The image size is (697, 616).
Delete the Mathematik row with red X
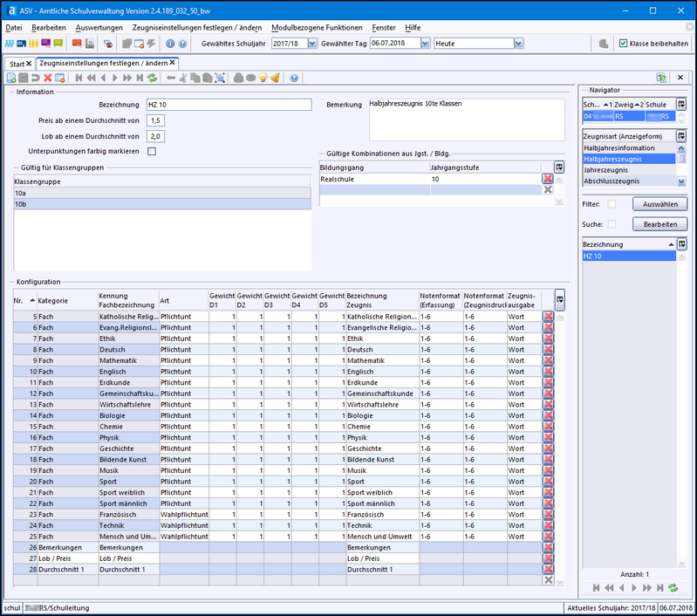pos(549,360)
